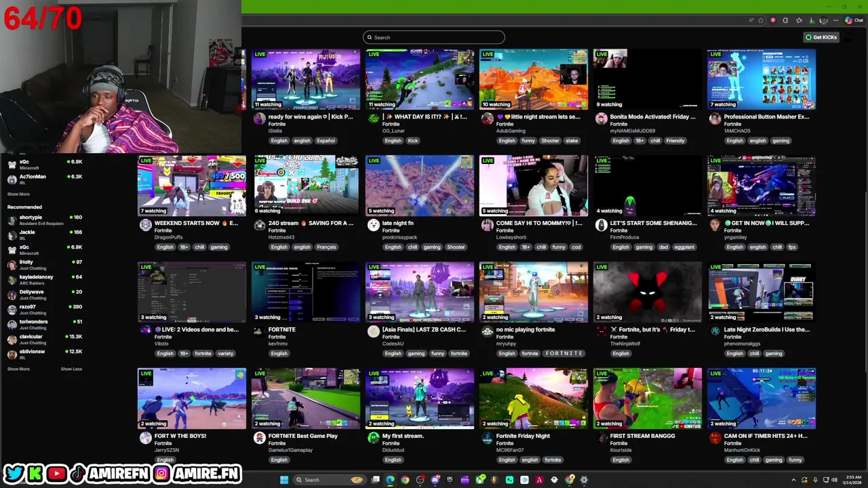The image size is (868, 488).
Task: Collapse the list with Show Less
Action: click(x=71, y=369)
